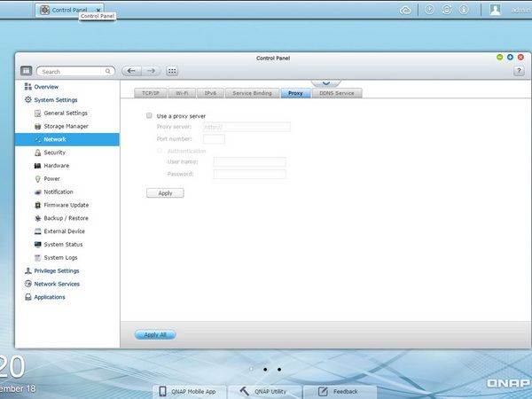
Task: Check the Authentication checkbox
Action: (160, 151)
